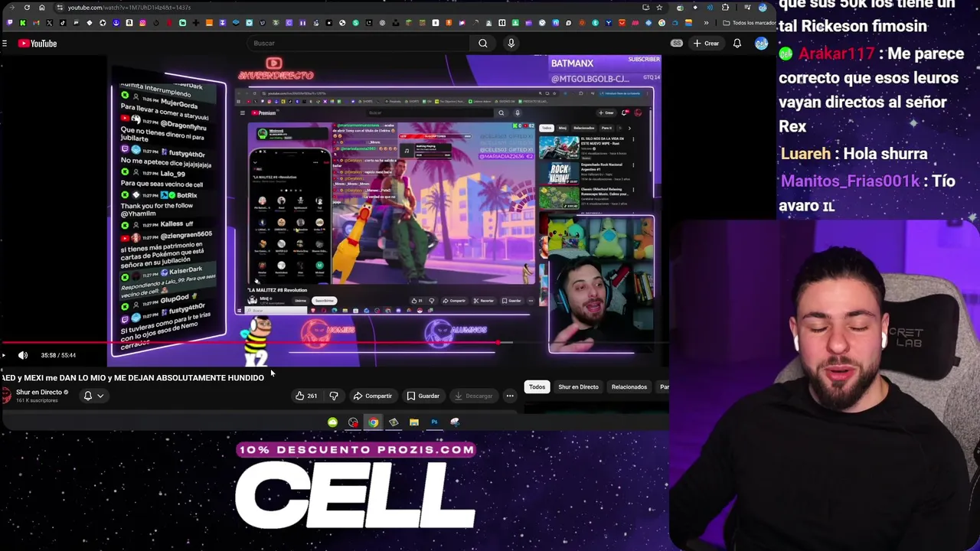This screenshot has height=551, width=980.
Task: Click the YouTube search magnifier button
Action: click(483, 44)
